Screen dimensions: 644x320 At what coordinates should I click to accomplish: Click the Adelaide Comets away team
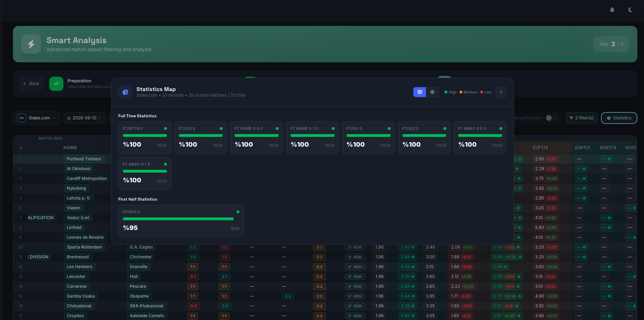tap(147, 316)
